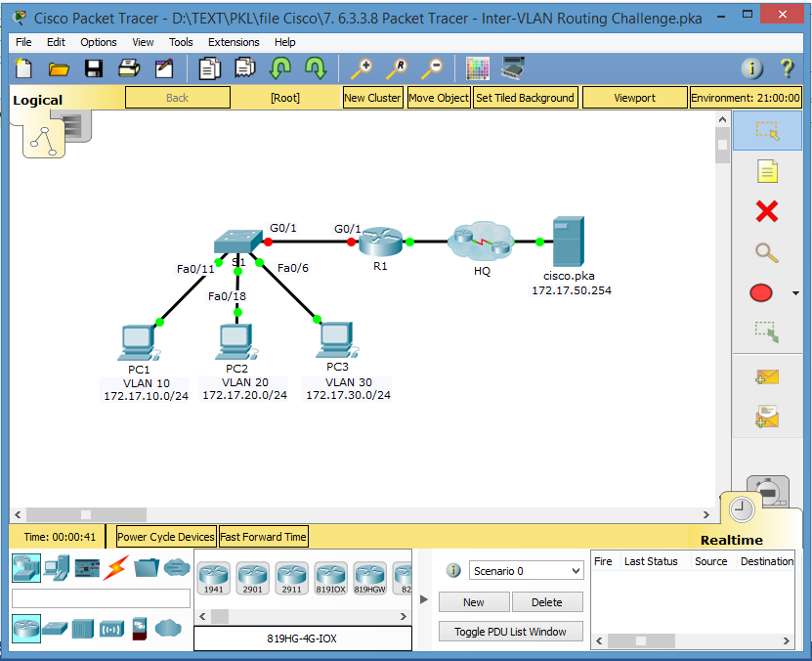The image size is (812, 661).
Task: Select the Resize Shape tool
Action: point(767,332)
